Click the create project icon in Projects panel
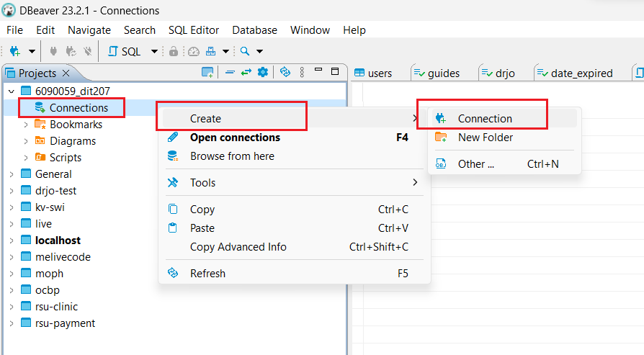 pos(207,73)
